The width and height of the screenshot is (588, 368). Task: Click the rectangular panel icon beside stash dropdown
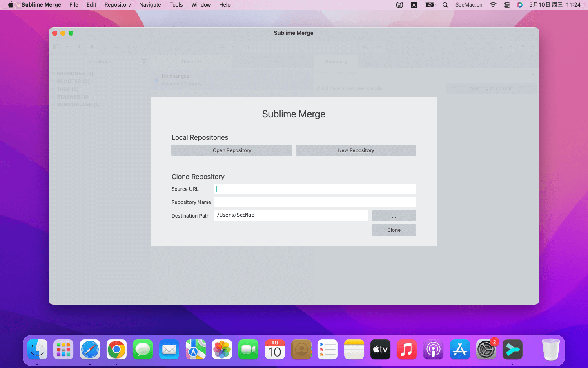click(245, 47)
